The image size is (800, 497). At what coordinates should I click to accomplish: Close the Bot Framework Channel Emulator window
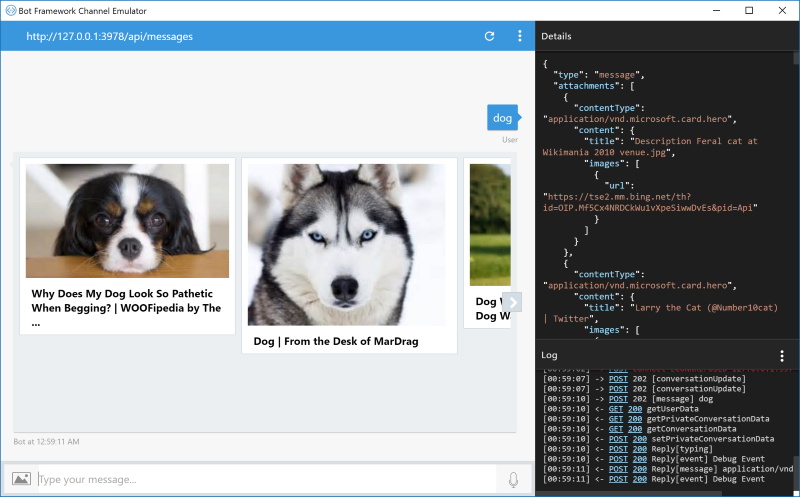(782, 10)
